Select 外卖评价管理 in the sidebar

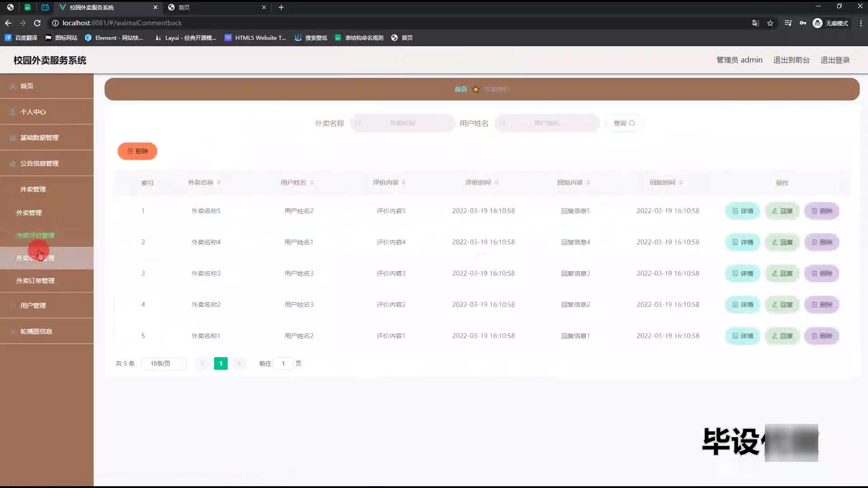[47, 235]
